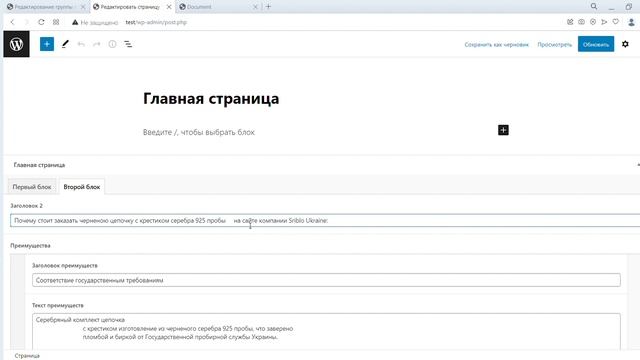Focus the Заголовок преимуществ input field
Viewport: 640px width, 360px height.
[326, 280]
